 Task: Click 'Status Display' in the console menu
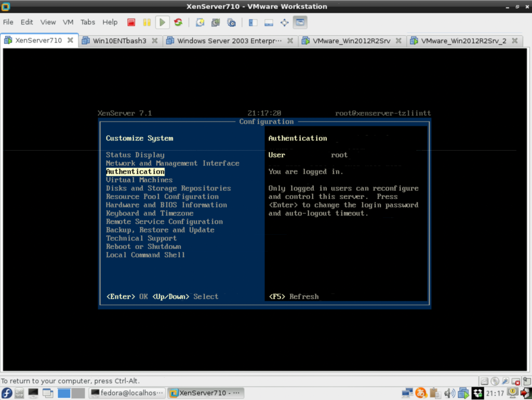(135, 155)
